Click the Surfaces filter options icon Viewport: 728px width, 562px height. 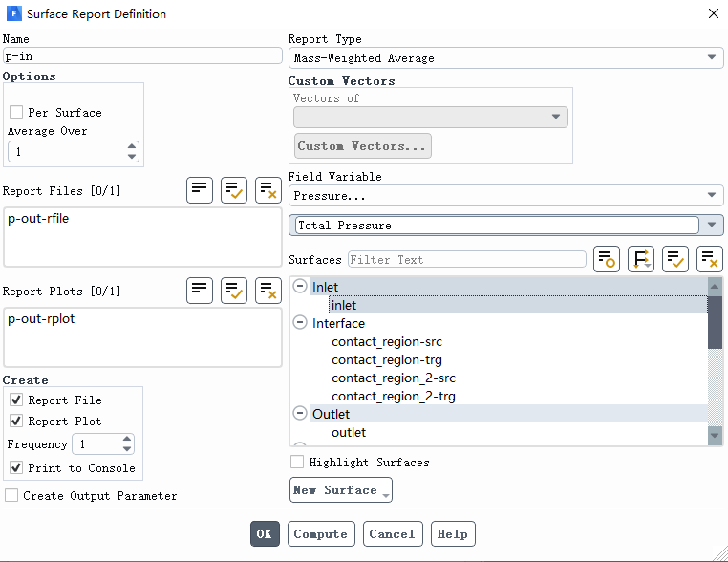(607, 259)
